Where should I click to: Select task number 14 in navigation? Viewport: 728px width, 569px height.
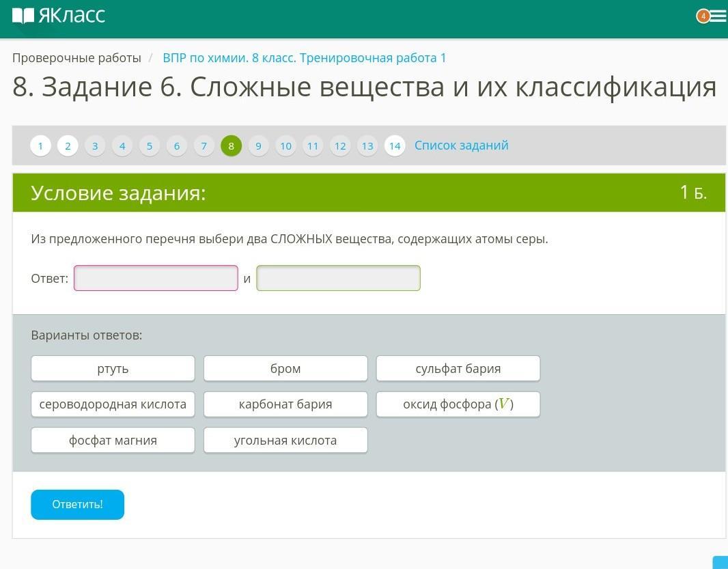(x=395, y=145)
